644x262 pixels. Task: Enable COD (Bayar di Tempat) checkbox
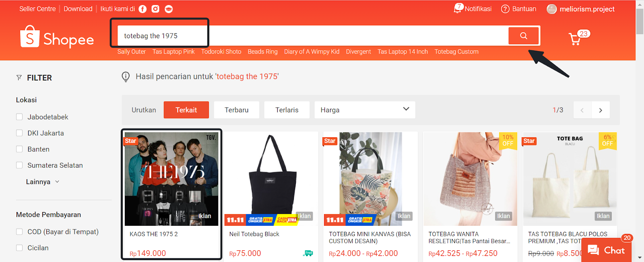[x=19, y=231]
